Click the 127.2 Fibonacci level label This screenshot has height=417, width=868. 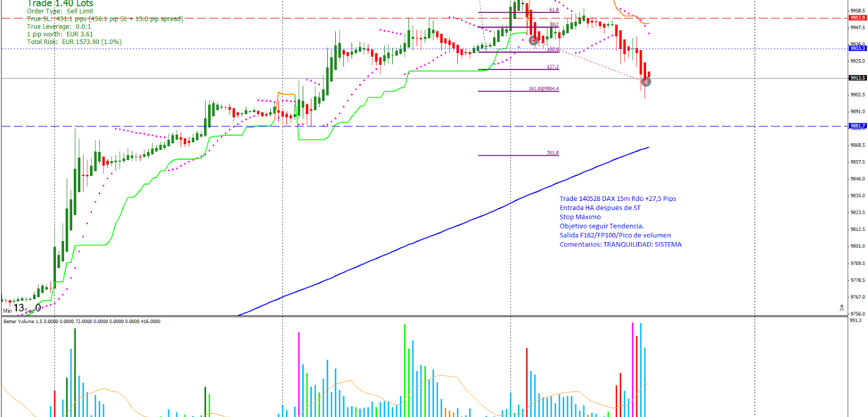[552, 67]
